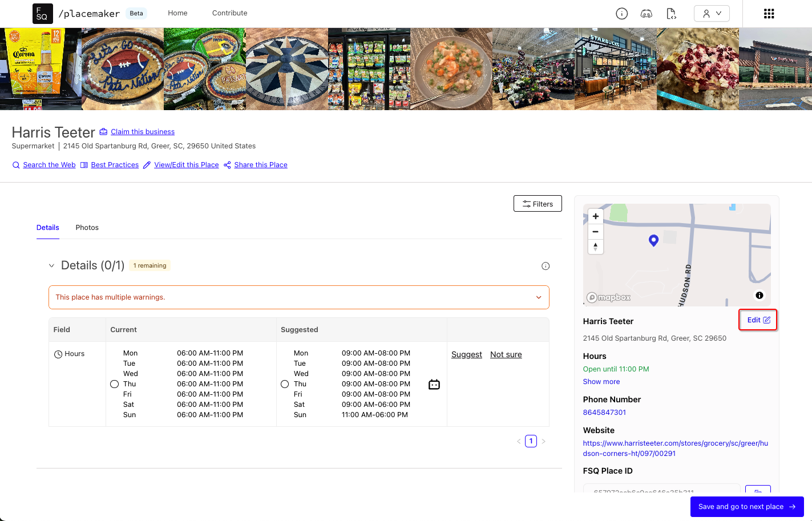Open the Starbucks kiosk photo
This screenshot has height=521, width=812.
(616, 69)
